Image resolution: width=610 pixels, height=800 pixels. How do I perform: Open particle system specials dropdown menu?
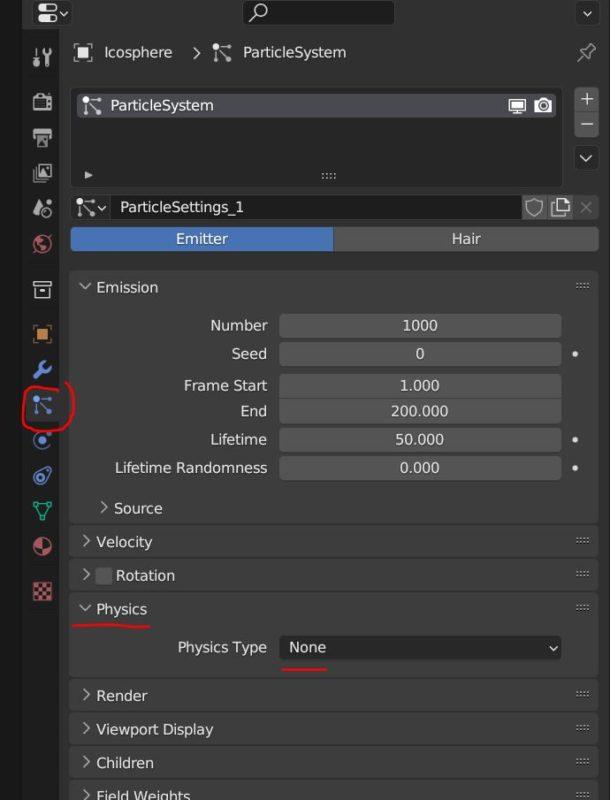point(587,158)
